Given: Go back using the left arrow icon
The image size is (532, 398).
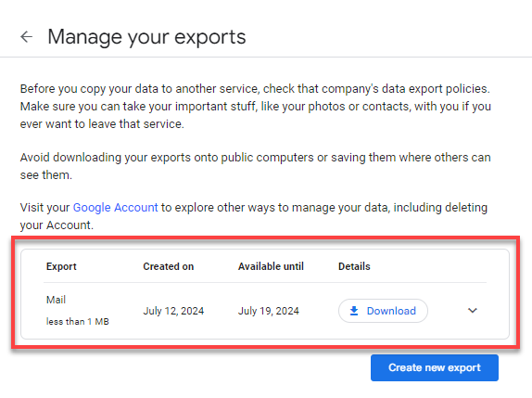Looking at the screenshot, I should (x=27, y=37).
